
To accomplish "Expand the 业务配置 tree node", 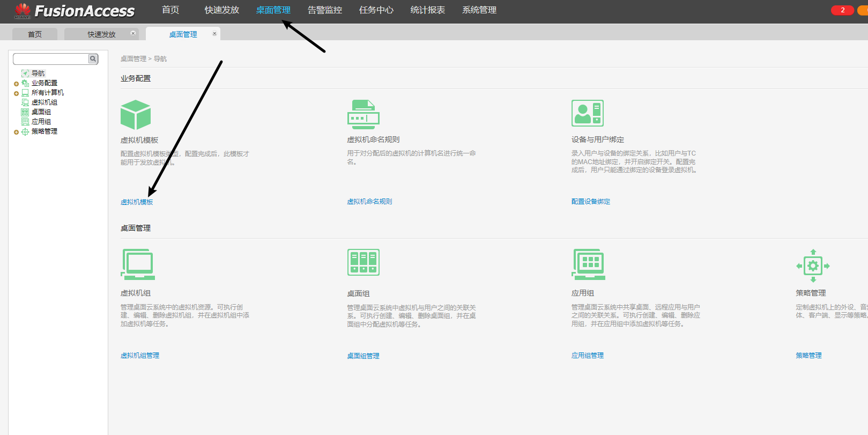I will pyautogui.click(x=16, y=84).
